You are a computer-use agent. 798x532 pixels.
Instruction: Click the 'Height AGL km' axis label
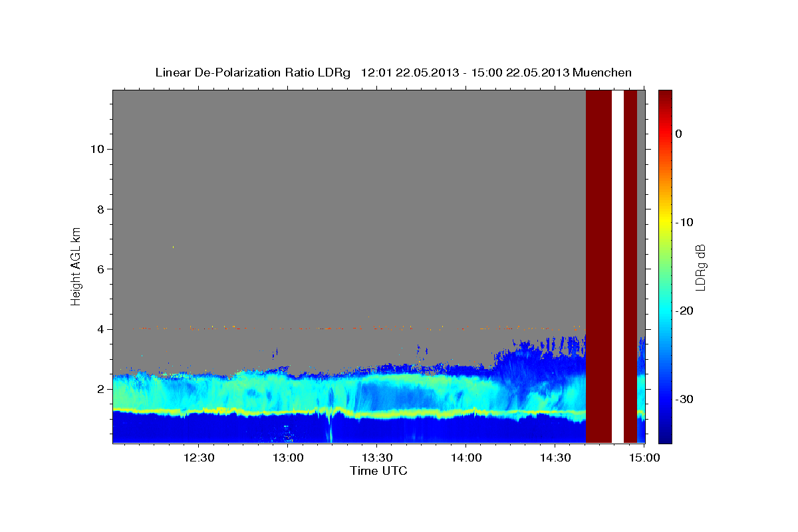tap(76, 266)
